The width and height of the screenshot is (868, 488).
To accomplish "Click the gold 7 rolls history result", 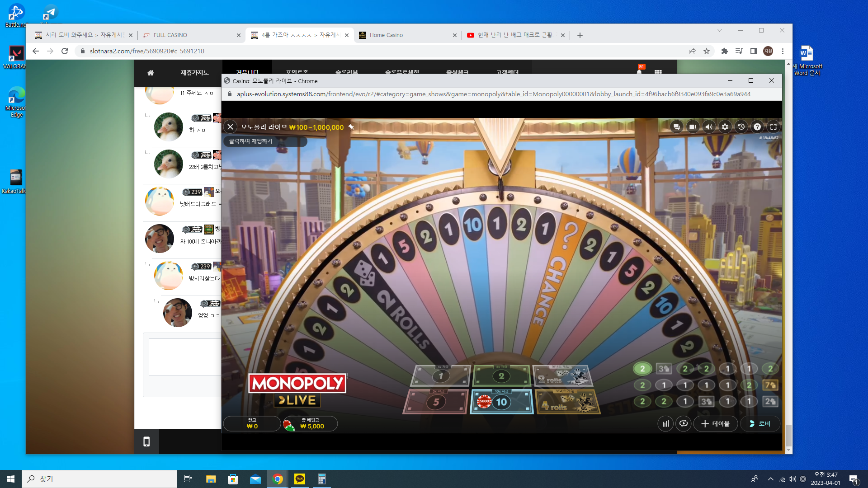I will [770, 385].
